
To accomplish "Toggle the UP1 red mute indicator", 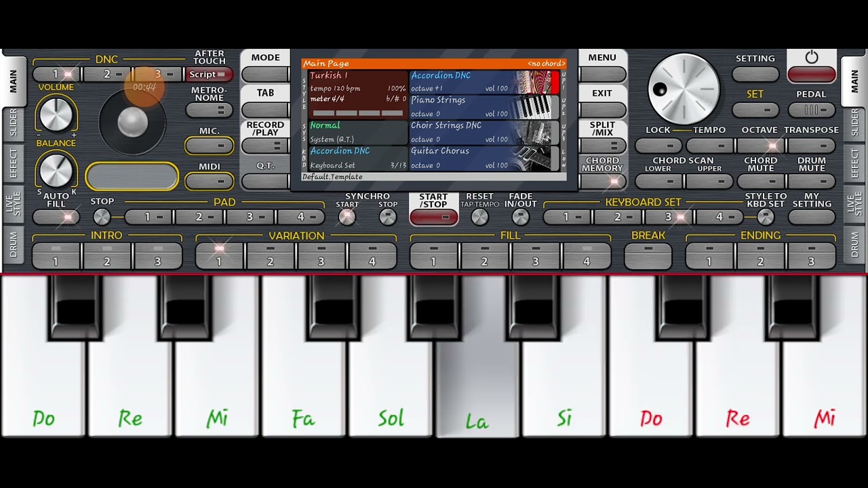I will tap(555, 82).
